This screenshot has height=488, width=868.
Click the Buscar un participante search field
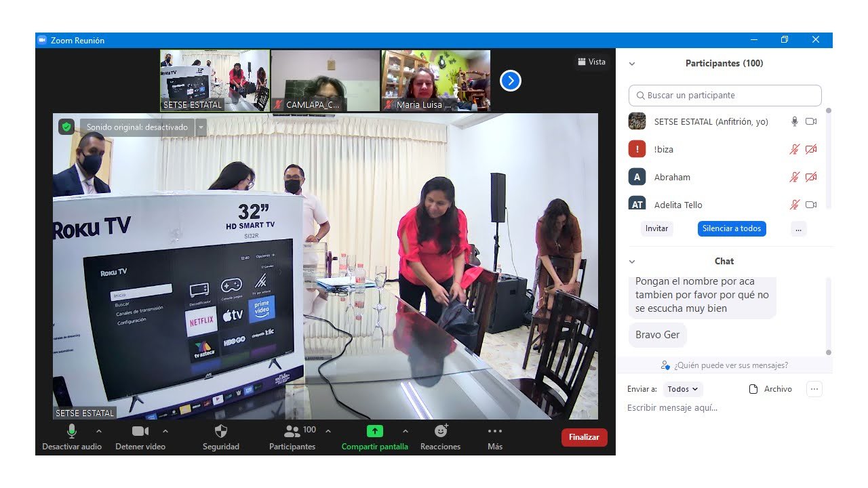pos(725,96)
